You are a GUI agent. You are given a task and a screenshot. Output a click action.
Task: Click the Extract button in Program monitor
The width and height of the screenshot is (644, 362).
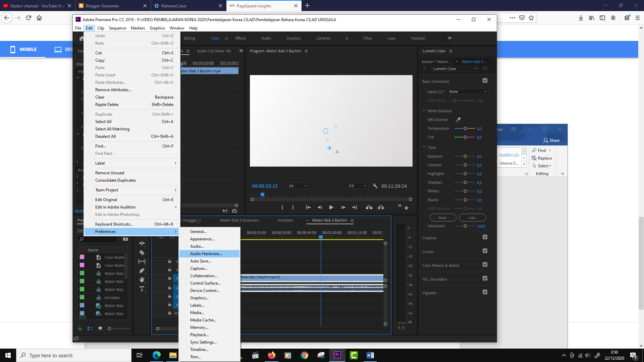(381, 207)
